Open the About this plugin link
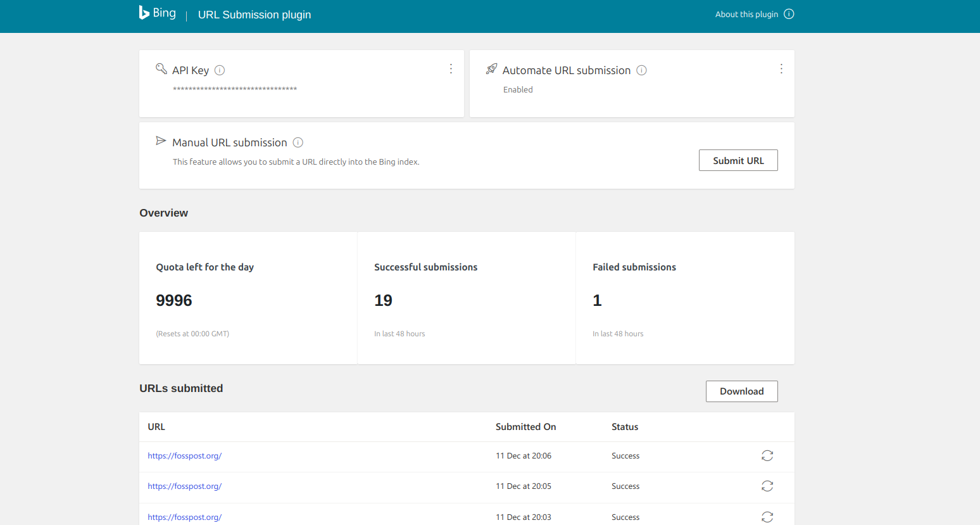 pyautogui.click(x=746, y=14)
